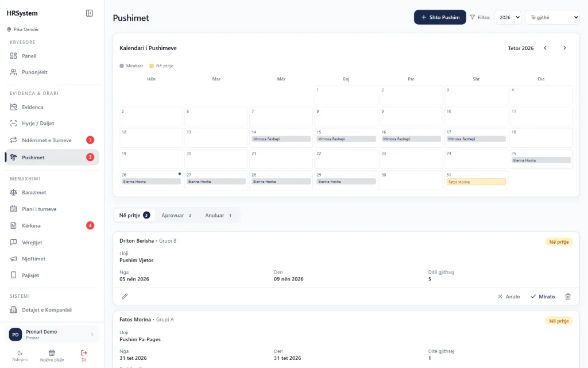
Task: Click Mirato on Driton Berisha request
Action: (542, 296)
